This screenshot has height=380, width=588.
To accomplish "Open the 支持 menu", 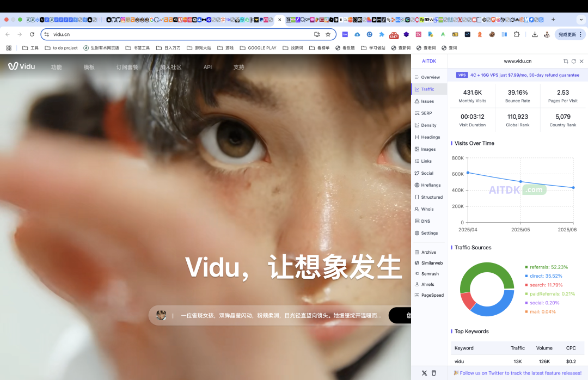I will coord(238,67).
